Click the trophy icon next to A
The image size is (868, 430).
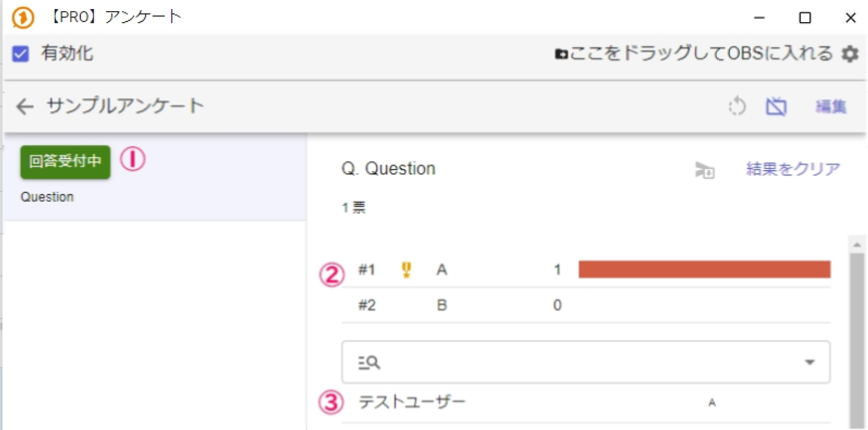click(x=406, y=270)
